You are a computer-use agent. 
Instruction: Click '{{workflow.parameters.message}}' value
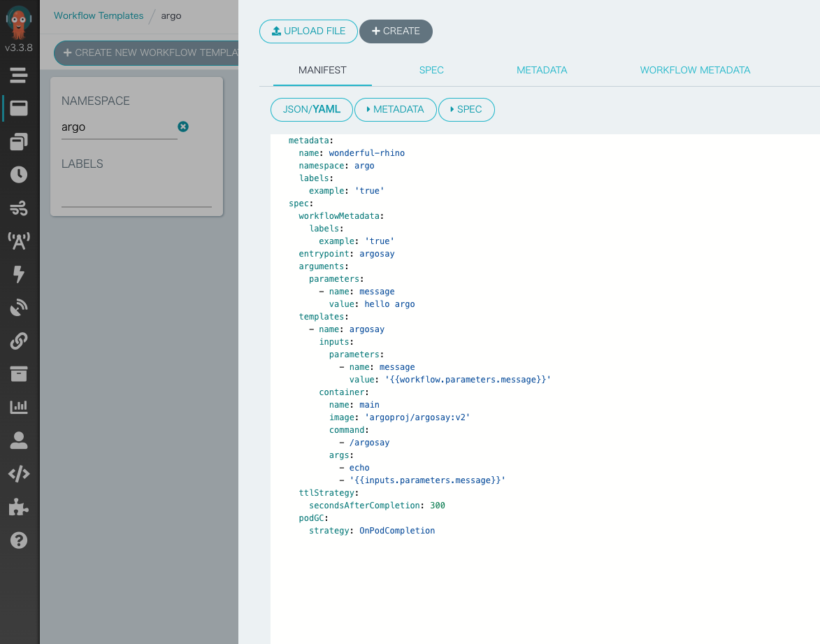[x=468, y=380]
